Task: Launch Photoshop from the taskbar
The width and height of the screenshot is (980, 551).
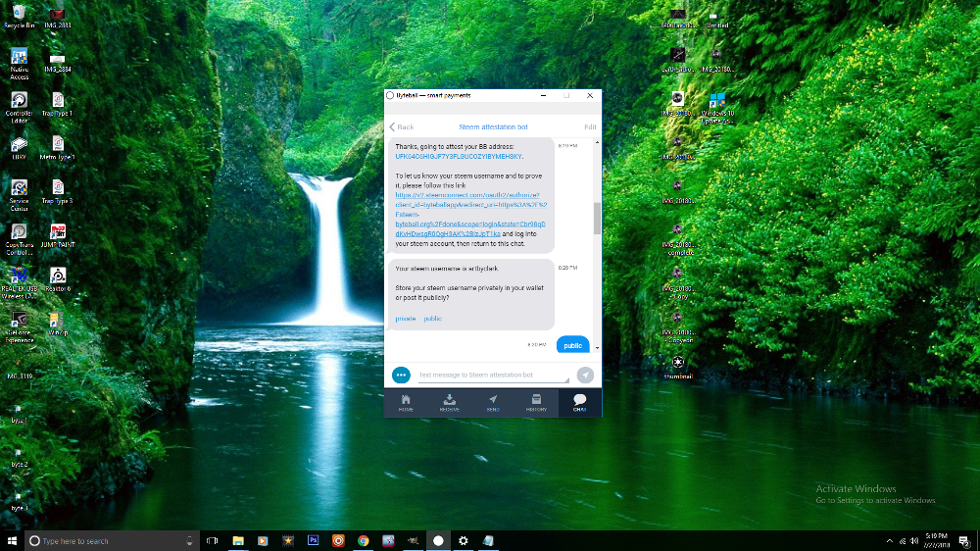Action: coord(314,540)
